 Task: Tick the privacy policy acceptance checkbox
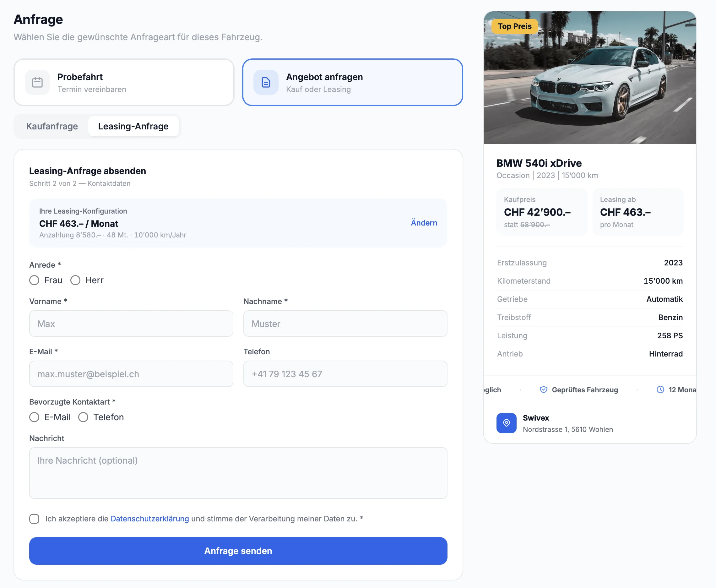tap(34, 519)
